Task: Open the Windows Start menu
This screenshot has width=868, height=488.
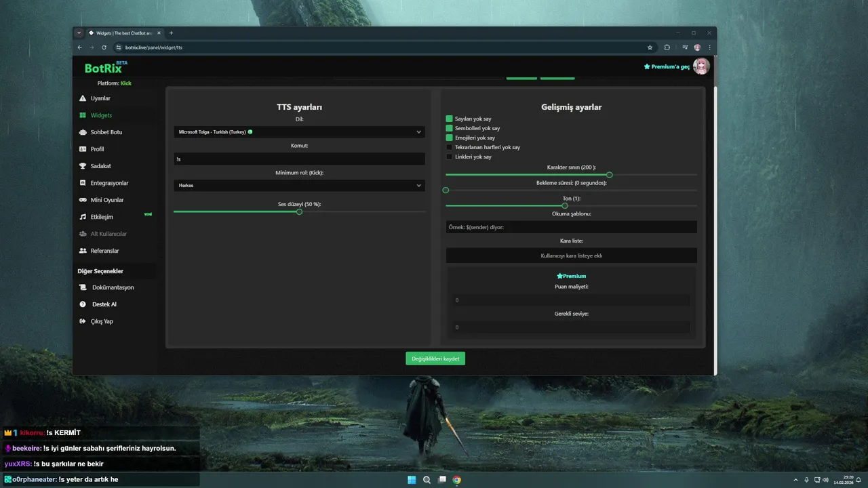Action: [412, 480]
